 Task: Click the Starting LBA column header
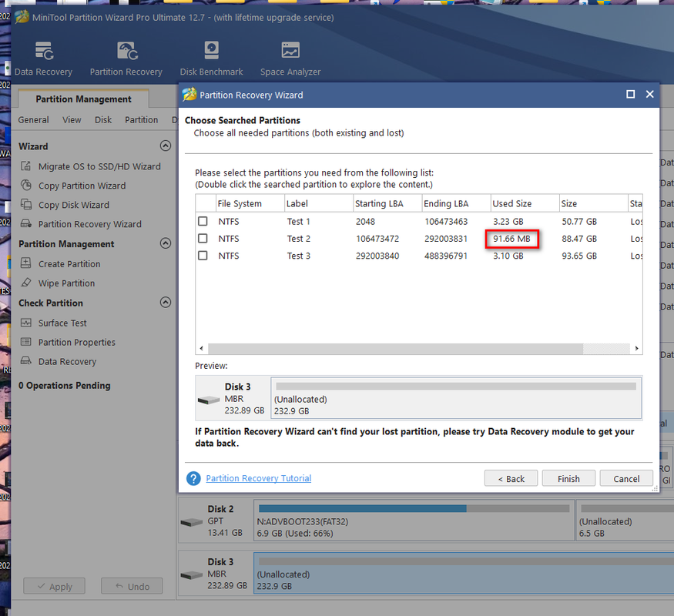[x=387, y=203]
